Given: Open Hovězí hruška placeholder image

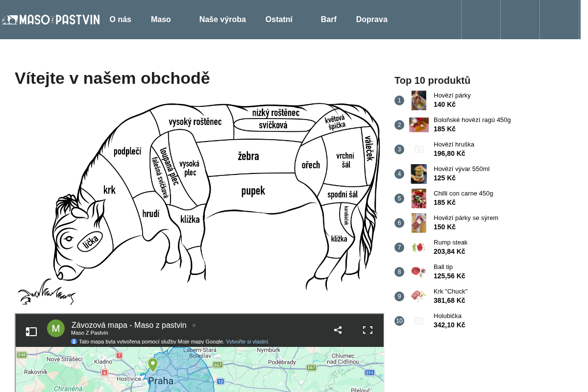Looking at the screenshot, I should (419, 149).
